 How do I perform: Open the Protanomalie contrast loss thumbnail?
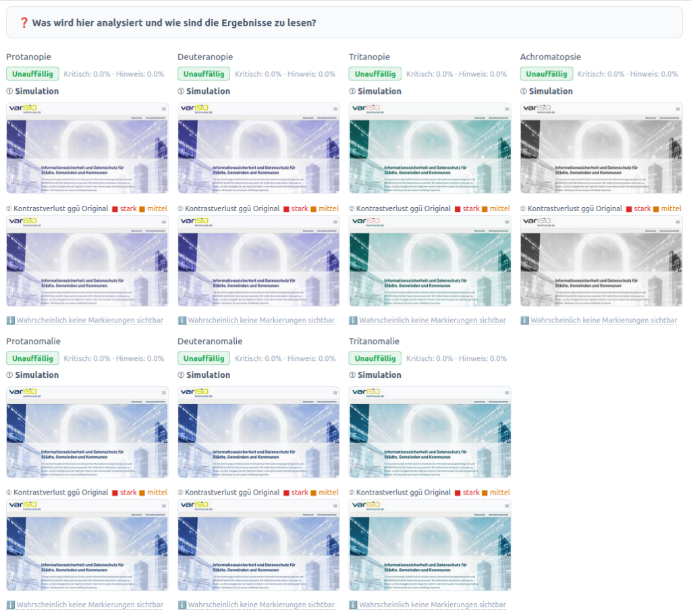[87, 545]
